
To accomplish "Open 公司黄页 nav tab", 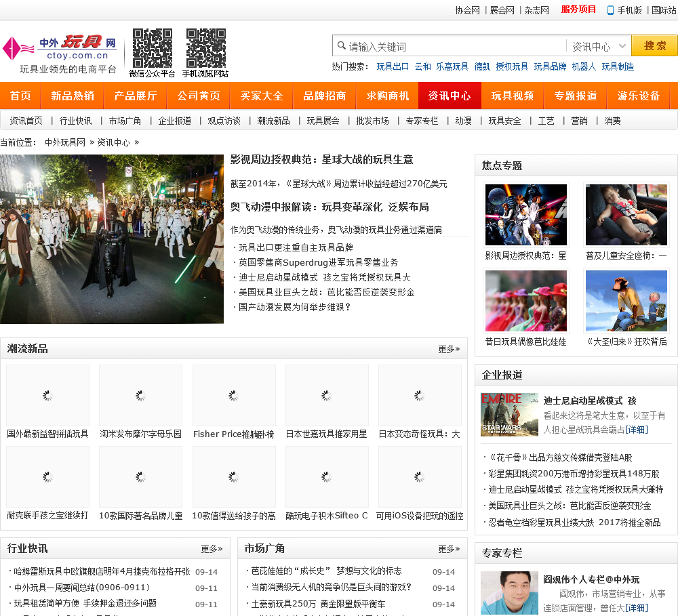I will tap(199, 96).
